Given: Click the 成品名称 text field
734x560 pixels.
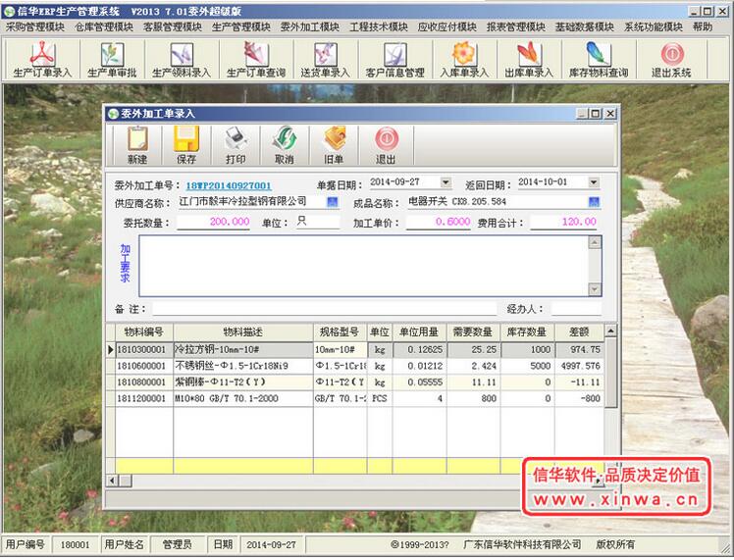Looking at the screenshot, I should click(498, 202).
